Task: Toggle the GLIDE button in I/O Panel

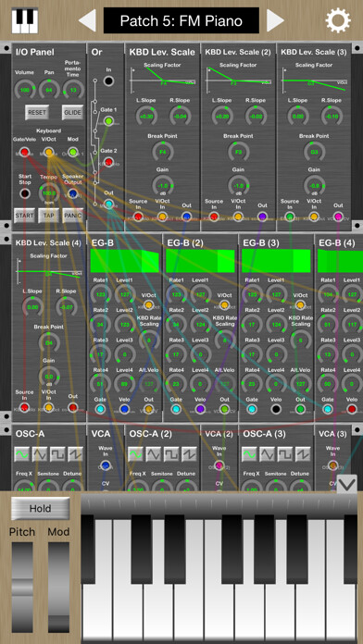Action: pyautogui.click(x=72, y=112)
